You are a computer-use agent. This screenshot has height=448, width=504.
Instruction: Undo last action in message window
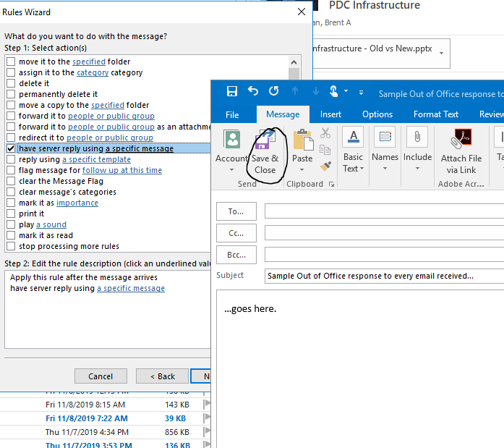253,91
